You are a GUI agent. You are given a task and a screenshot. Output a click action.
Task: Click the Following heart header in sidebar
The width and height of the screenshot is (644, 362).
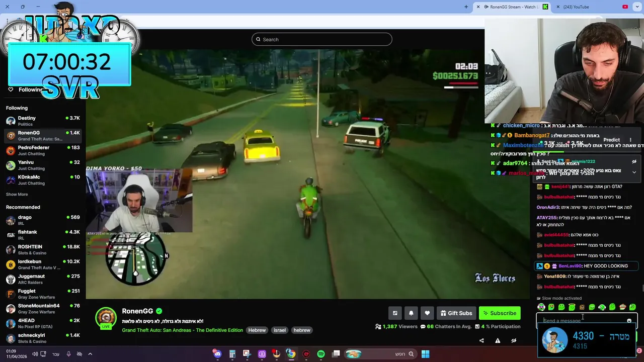(25, 89)
